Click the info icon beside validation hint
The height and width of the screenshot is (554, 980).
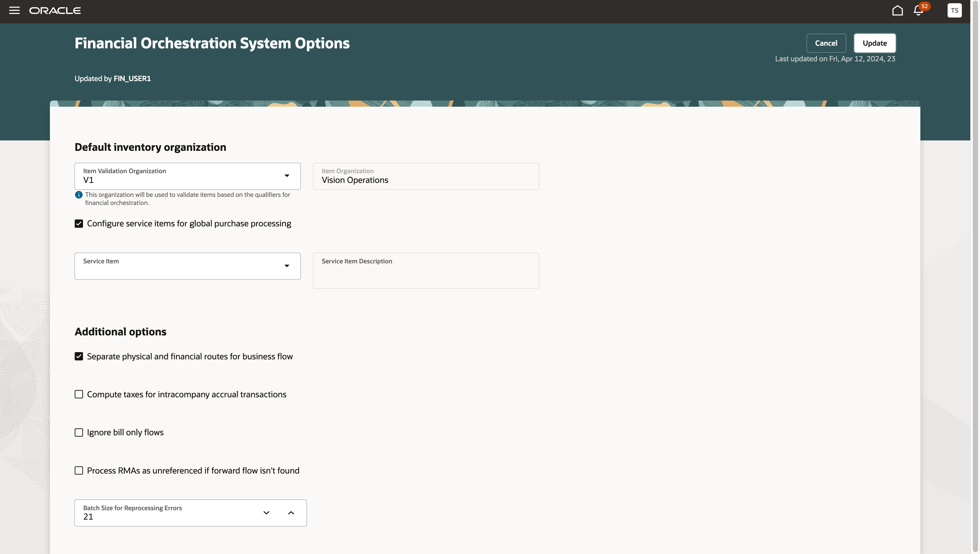point(79,195)
